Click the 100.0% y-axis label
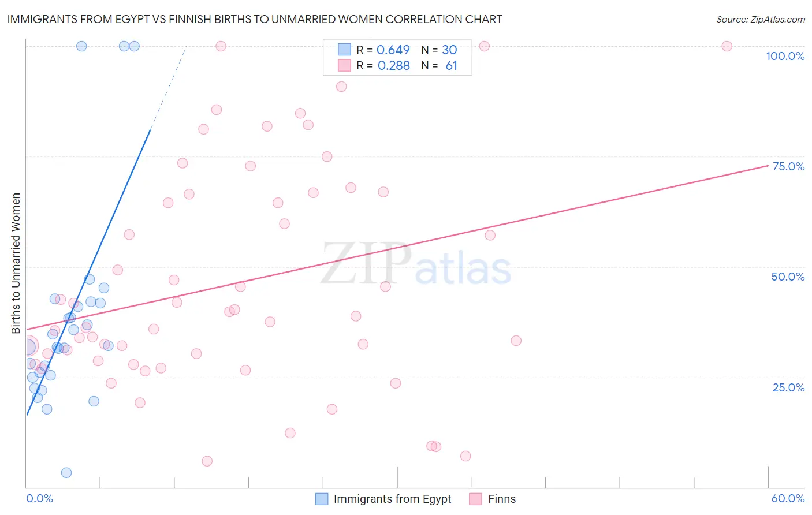The image size is (812, 515). 785,56
